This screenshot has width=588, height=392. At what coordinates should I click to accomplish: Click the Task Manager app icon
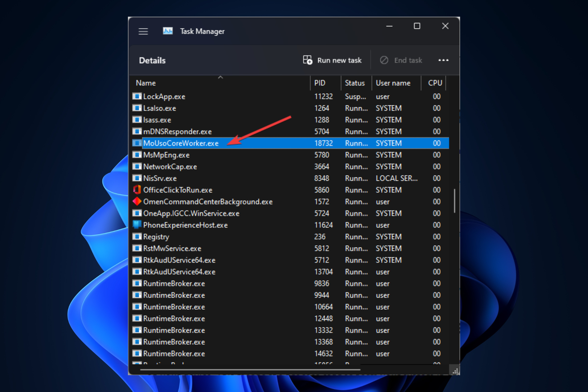[x=168, y=31]
